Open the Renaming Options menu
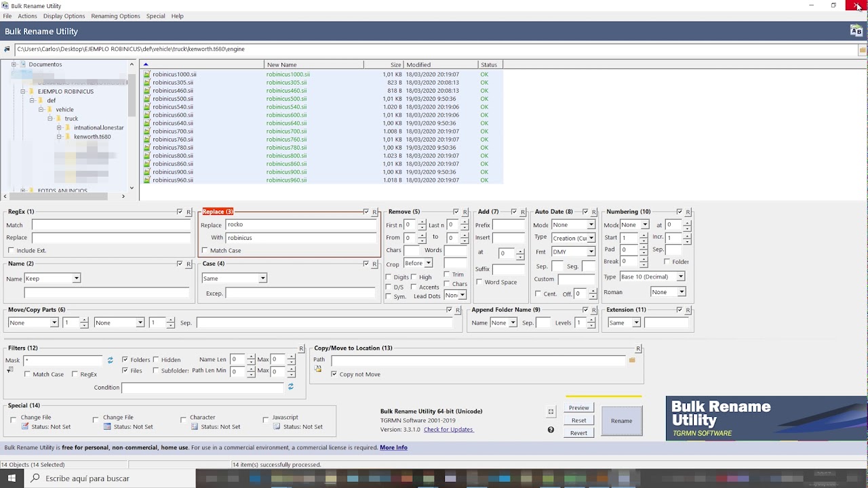The width and height of the screenshot is (868, 488). pyautogui.click(x=115, y=16)
